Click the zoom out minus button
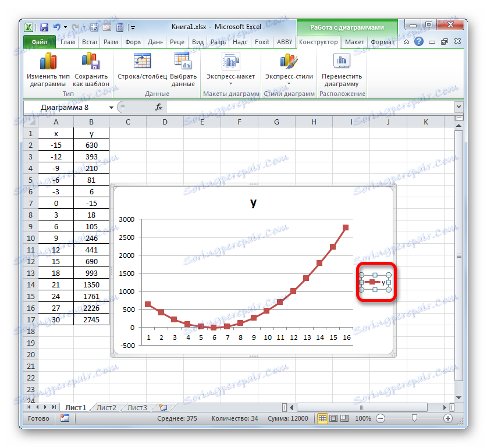487x448 pixels. [x=381, y=418]
